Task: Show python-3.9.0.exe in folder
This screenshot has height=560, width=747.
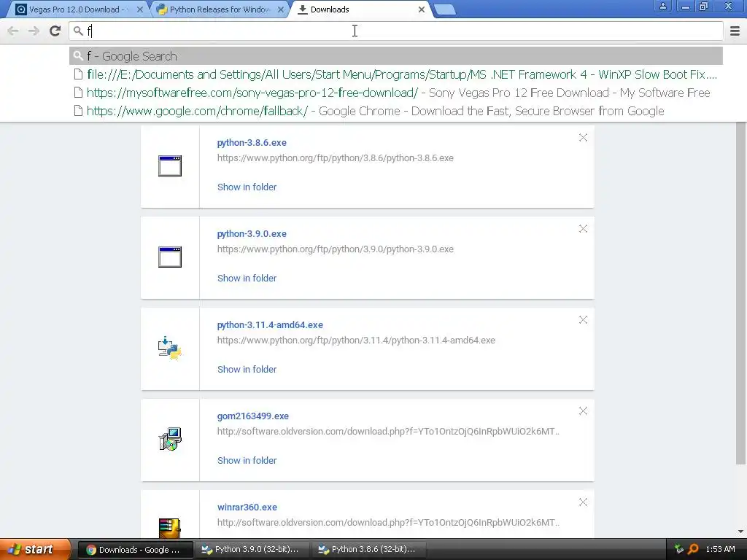Action: coord(247,278)
